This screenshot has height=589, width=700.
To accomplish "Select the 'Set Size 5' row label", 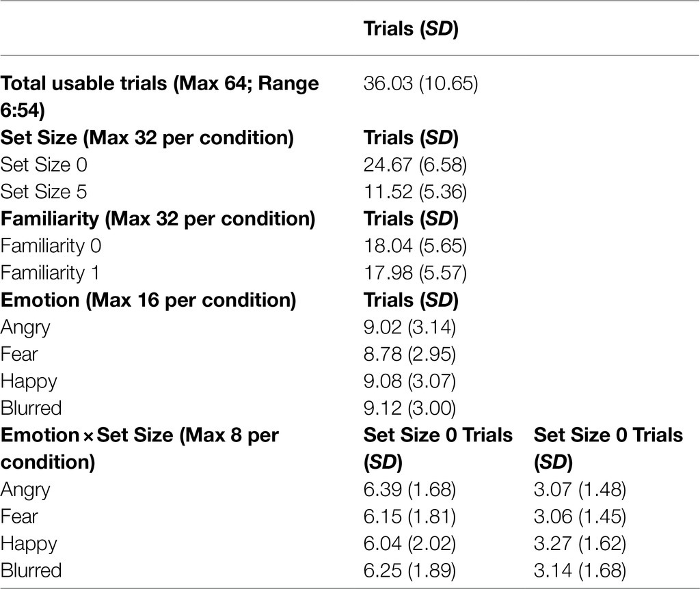I will point(44,192).
